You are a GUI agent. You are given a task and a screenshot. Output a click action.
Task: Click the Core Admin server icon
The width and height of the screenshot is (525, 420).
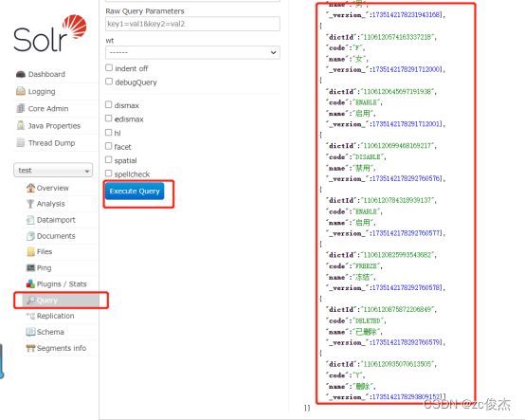click(x=21, y=108)
